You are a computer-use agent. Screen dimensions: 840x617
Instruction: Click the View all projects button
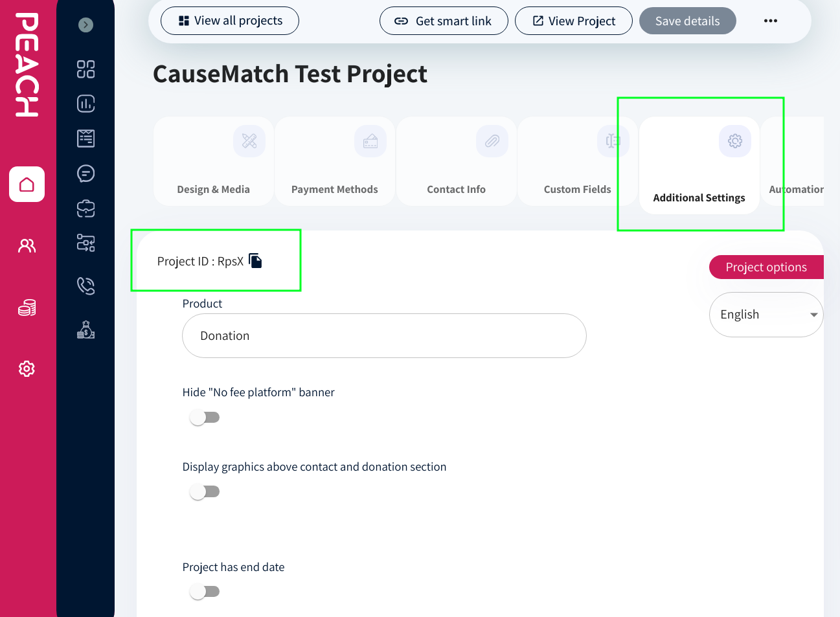click(230, 21)
